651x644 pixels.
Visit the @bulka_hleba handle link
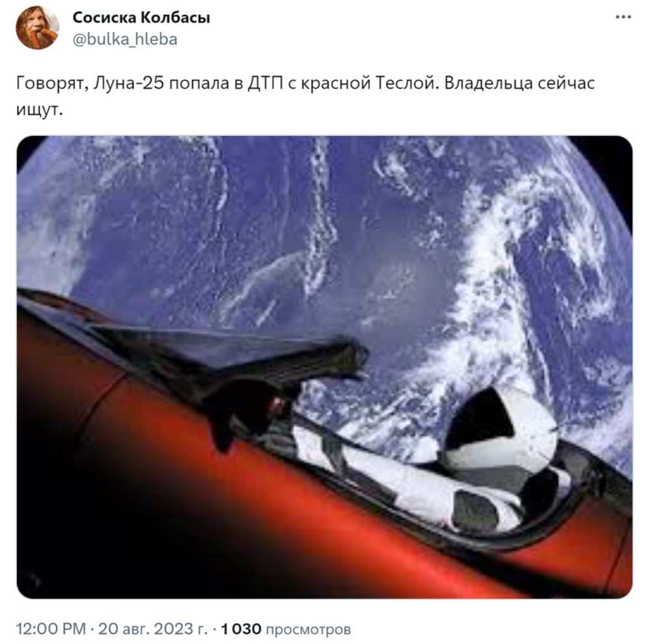(x=125, y=40)
